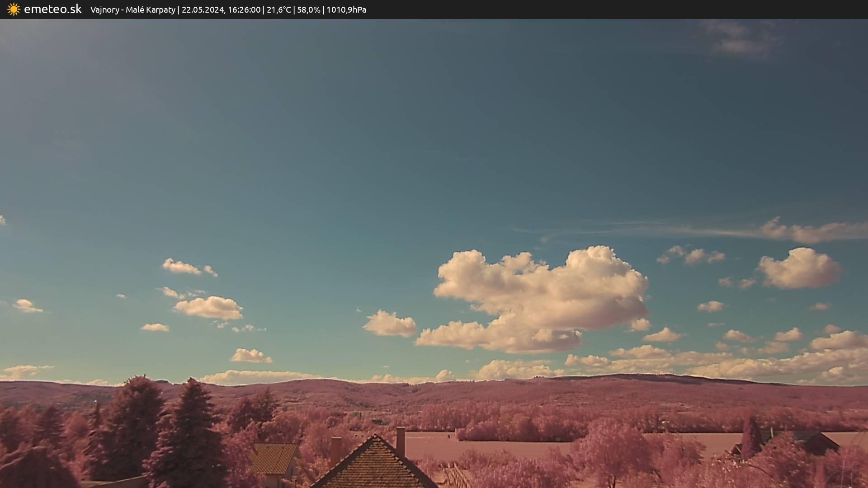Click the 21,6°C temperature reading
Screen dimensions: 868x488
click(278, 10)
